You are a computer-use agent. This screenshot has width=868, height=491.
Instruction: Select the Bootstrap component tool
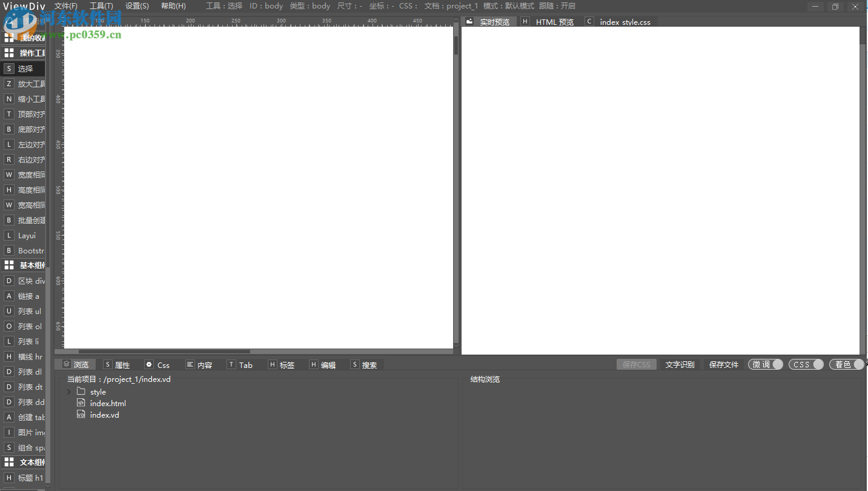(x=23, y=250)
